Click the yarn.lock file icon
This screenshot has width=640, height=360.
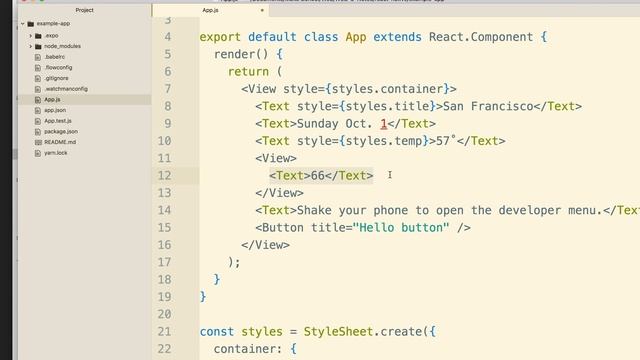click(x=38, y=153)
